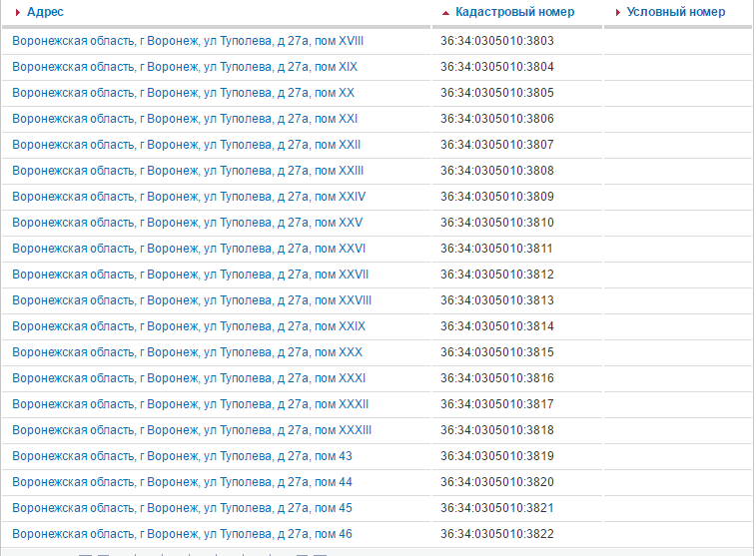Open the пом XX address link
The image size is (756, 556).
pyautogui.click(x=183, y=93)
